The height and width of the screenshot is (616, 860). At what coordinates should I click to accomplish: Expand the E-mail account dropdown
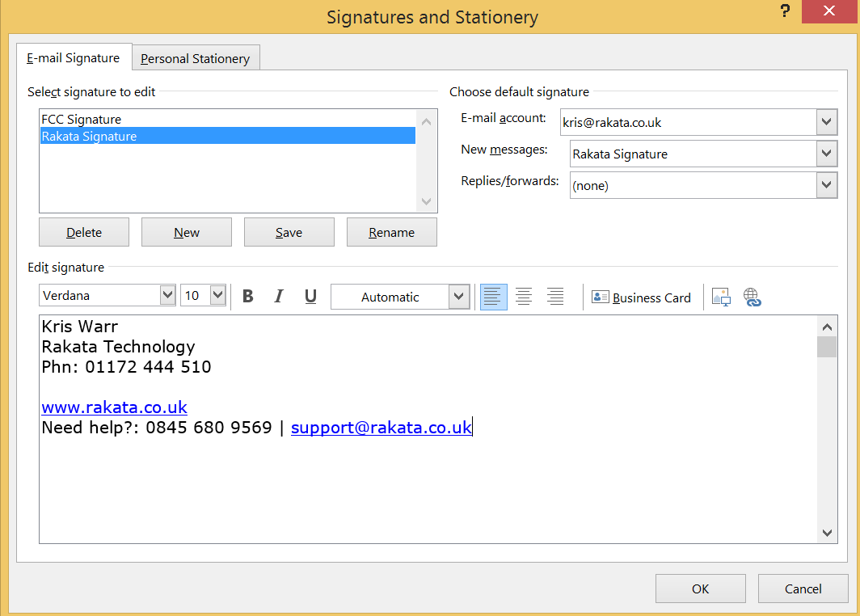(827, 122)
